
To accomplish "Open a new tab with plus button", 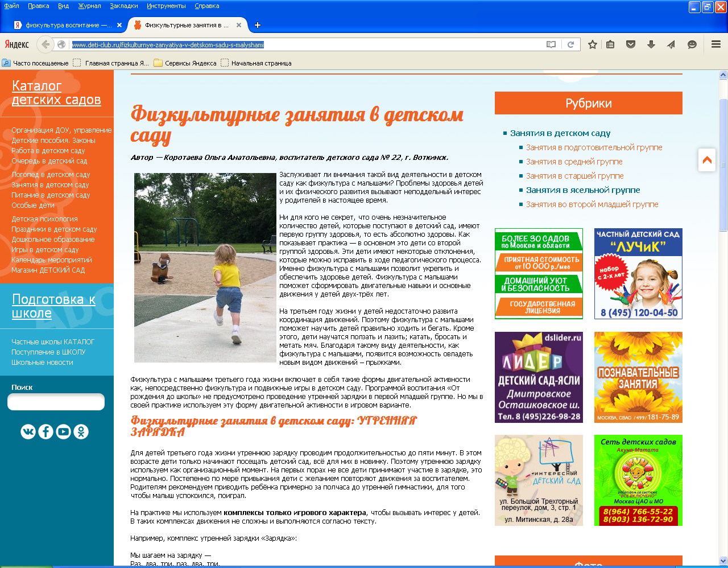I will 258,25.
